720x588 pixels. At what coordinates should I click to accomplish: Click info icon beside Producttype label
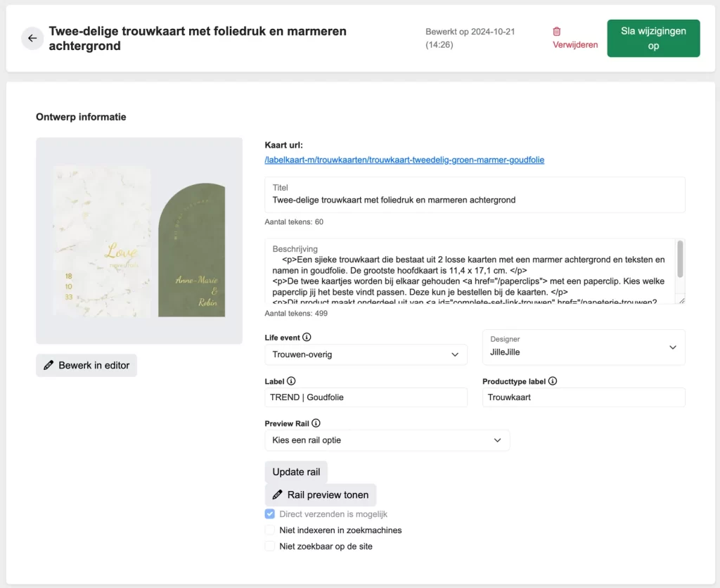coord(553,381)
